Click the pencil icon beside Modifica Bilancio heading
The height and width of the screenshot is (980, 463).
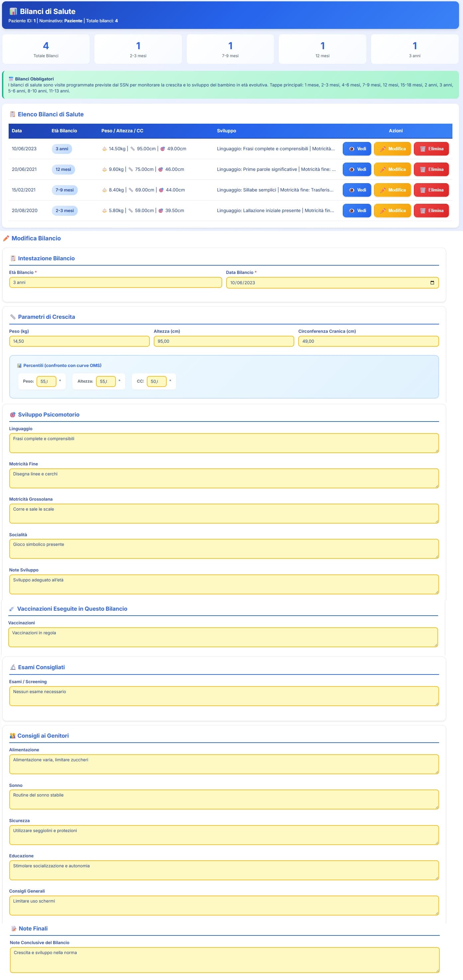6,239
